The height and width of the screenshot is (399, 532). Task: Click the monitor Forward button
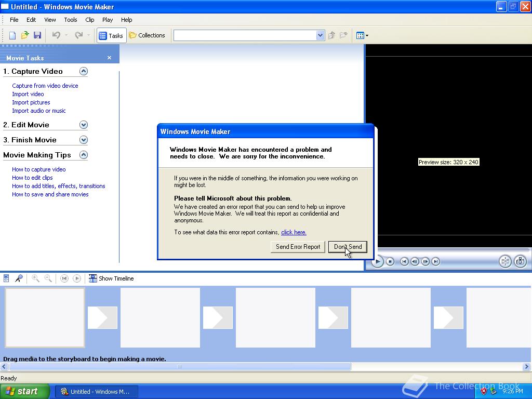click(x=436, y=262)
